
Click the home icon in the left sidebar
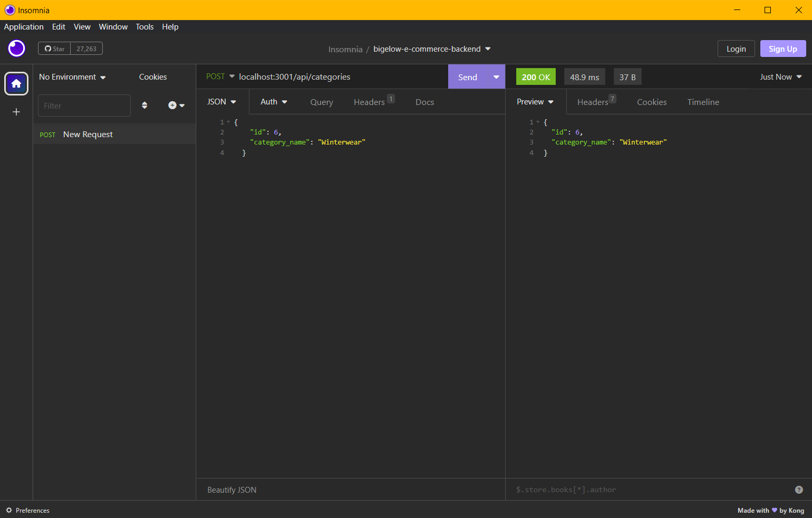[x=16, y=83]
